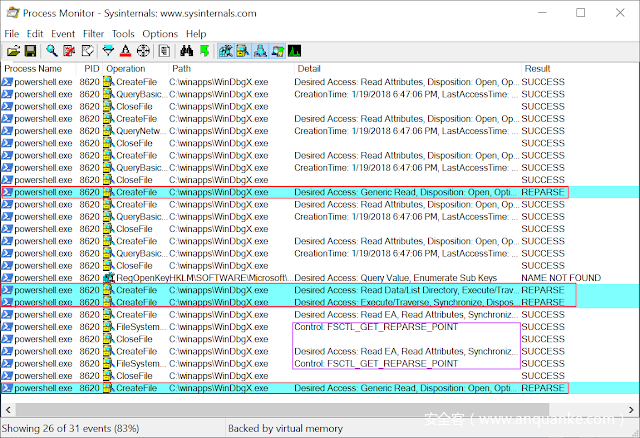This screenshot has width=640, height=438.
Task: Click the Detail column header
Action: [408, 69]
